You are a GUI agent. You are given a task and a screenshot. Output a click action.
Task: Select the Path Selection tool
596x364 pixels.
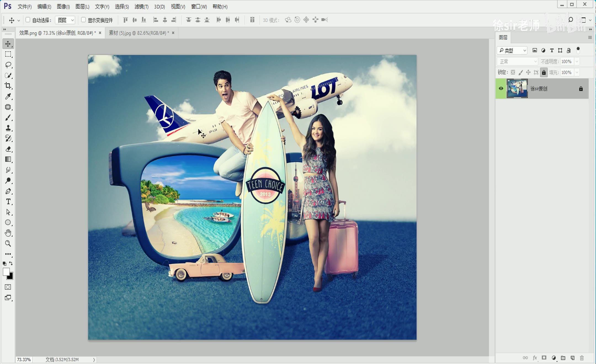click(x=8, y=212)
